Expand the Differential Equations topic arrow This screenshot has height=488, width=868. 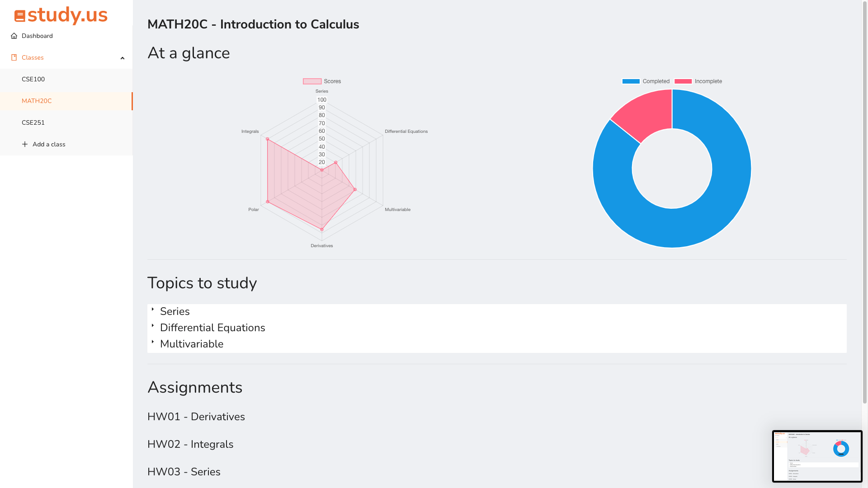[153, 326]
